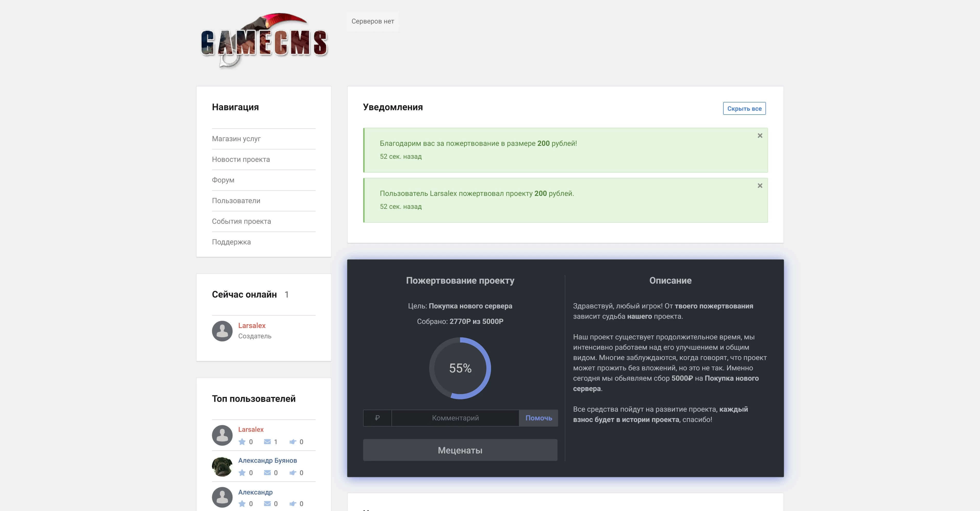Click the "Скрыть все" button
Viewport: 980px width, 511px height.
[x=744, y=108]
